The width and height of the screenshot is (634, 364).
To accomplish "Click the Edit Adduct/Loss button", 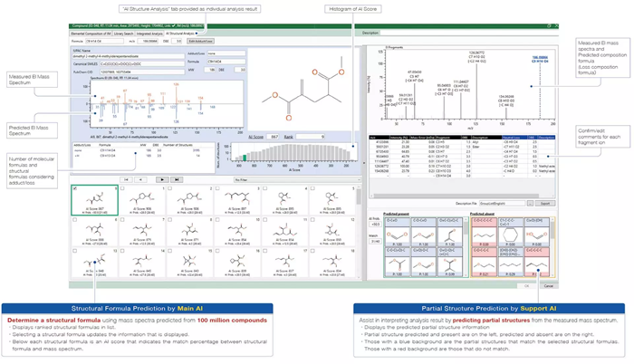I will tap(200, 42).
